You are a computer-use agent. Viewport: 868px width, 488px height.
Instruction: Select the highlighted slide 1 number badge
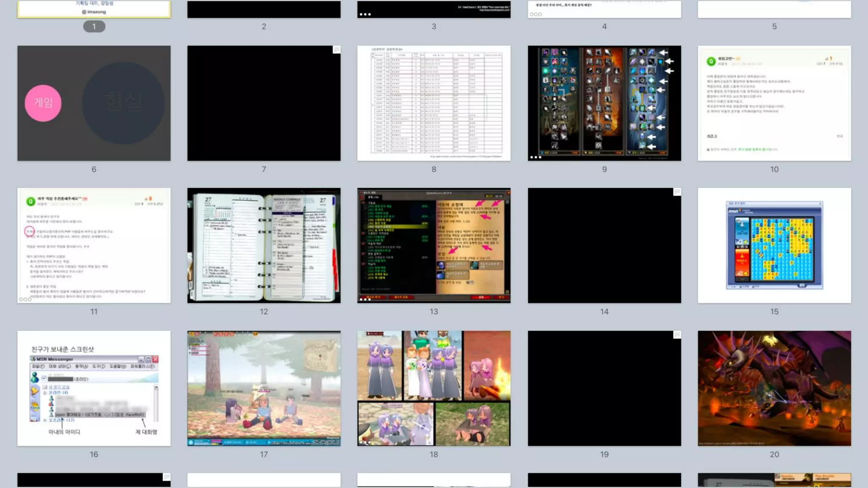point(94,27)
